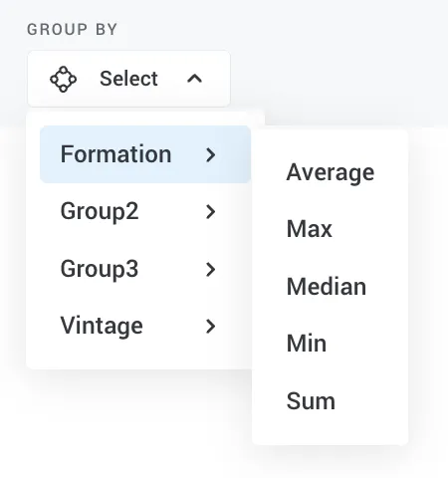This screenshot has width=448, height=478.
Task: Choose Formation group-by option
Action: coord(145,154)
